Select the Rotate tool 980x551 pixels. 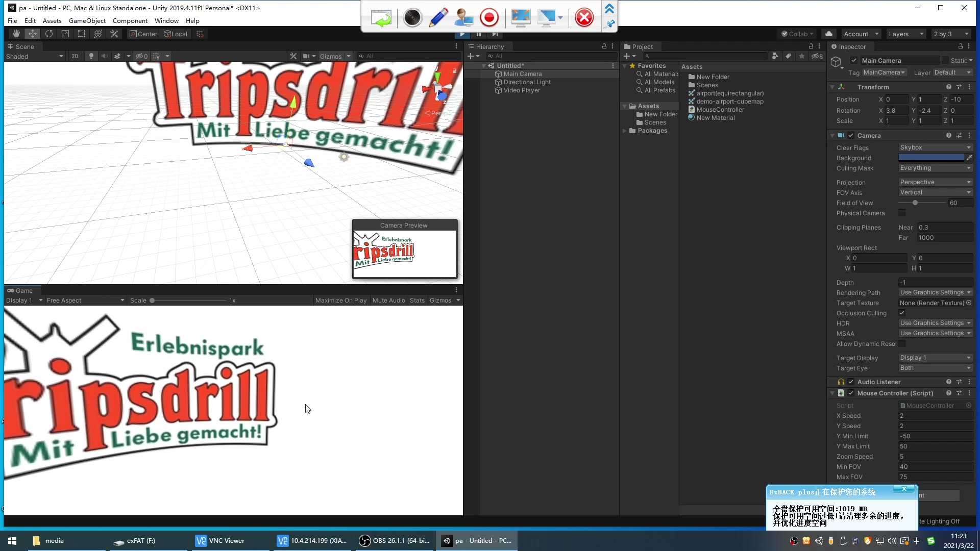click(x=49, y=34)
